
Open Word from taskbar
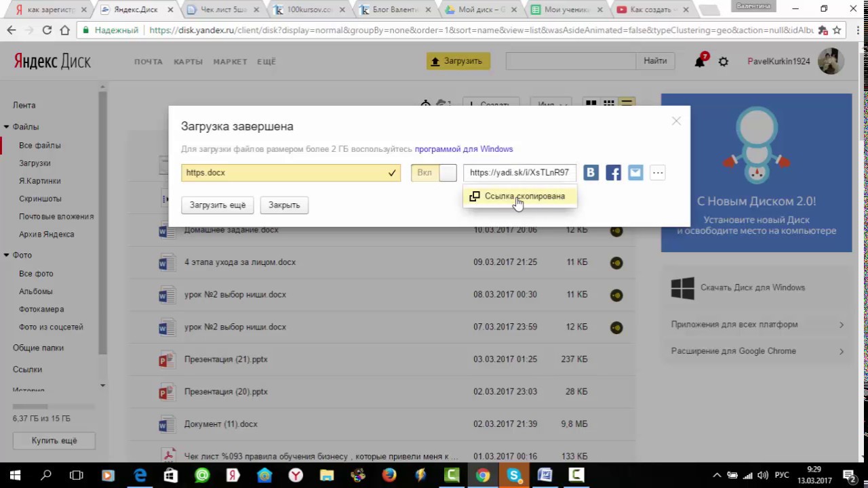[x=545, y=475]
